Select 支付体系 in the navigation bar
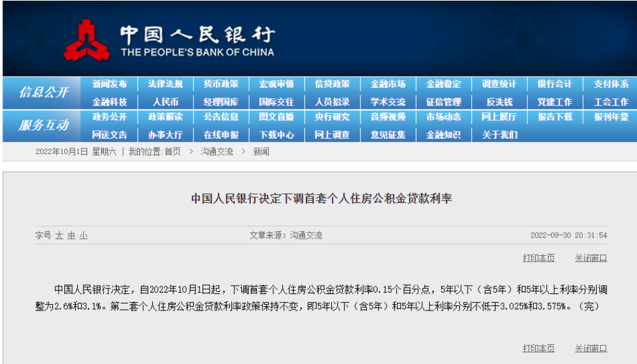The width and height of the screenshot is (637, 364). [611, 84]
